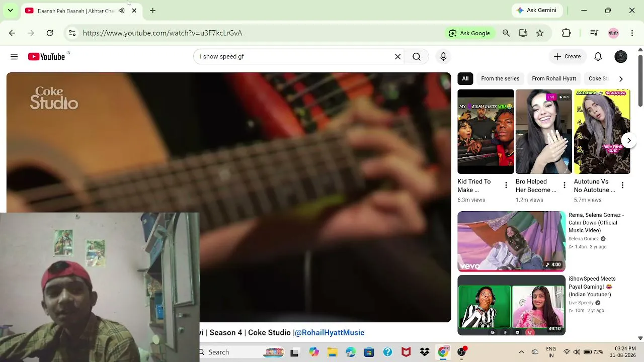Open Microsoft Edge from the taskbar

point(351,352)
